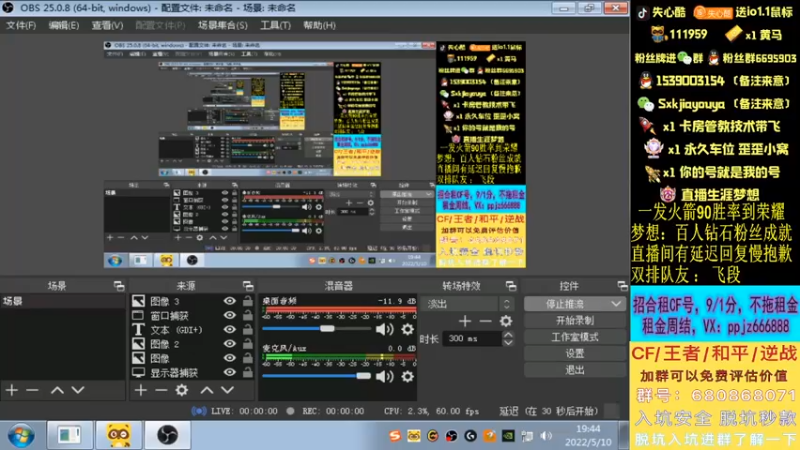Viewport: 800px width, 450px height.
Task: Add a new source with the plus icon in 来源 panel
Action: pyautogui.click(x=141, y=390)
